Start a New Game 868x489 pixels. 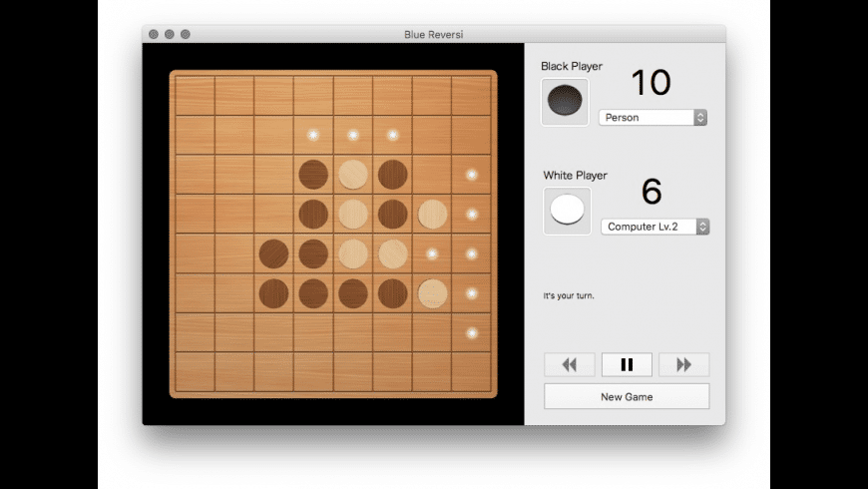pos(627,396)
